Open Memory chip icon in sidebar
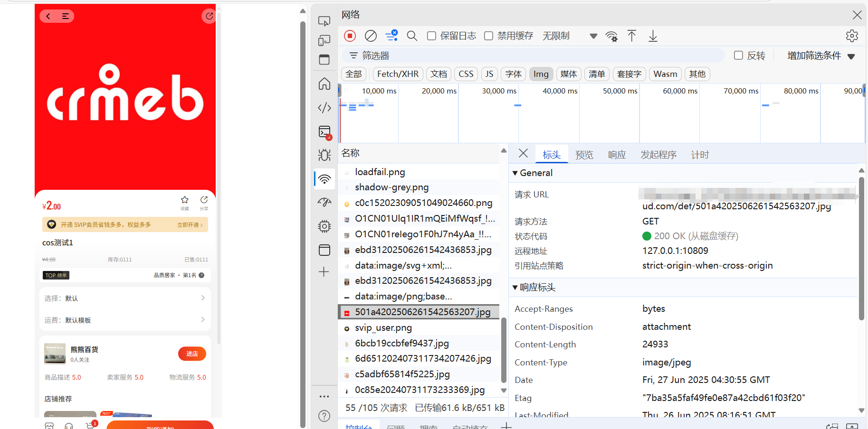Image resolution: width=868 pixels, height=429 pixels. (x=324, y=226)
